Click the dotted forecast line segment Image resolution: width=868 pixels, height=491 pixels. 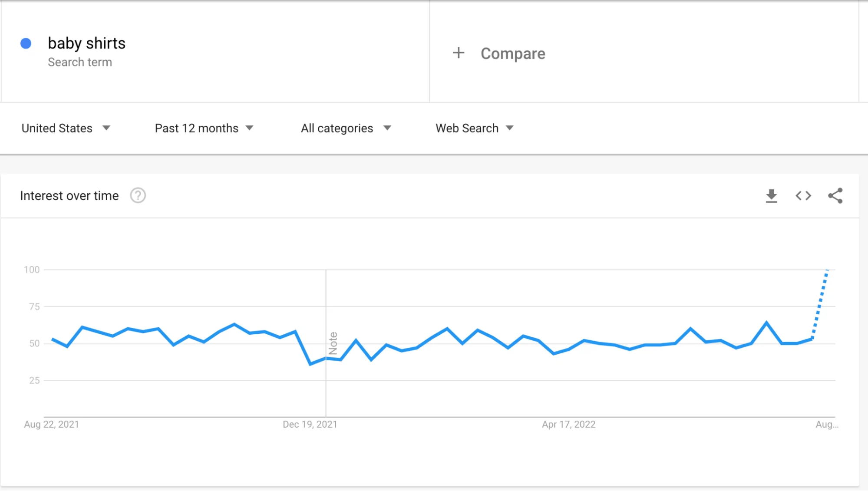pyautogui.click(x=820, y=304)
